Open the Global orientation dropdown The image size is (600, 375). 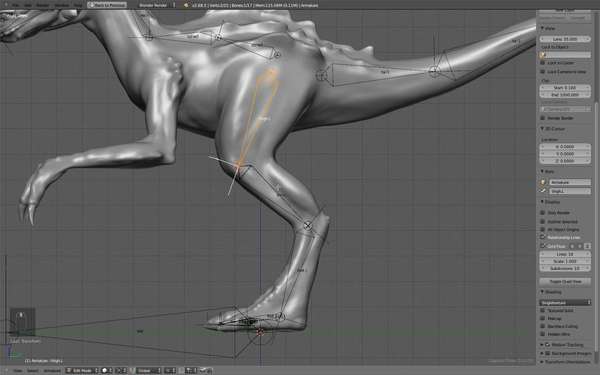148,370
